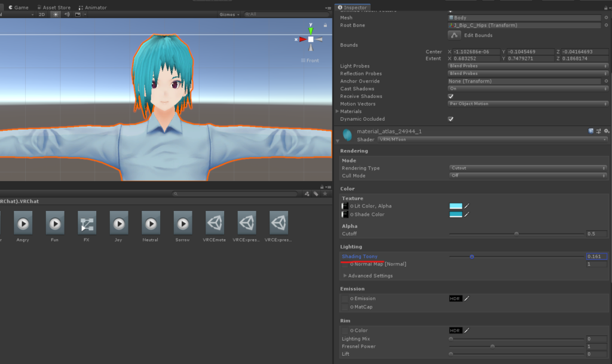The image size is (612, 364).
Task: Open the material help book icon
Action: 591,131
